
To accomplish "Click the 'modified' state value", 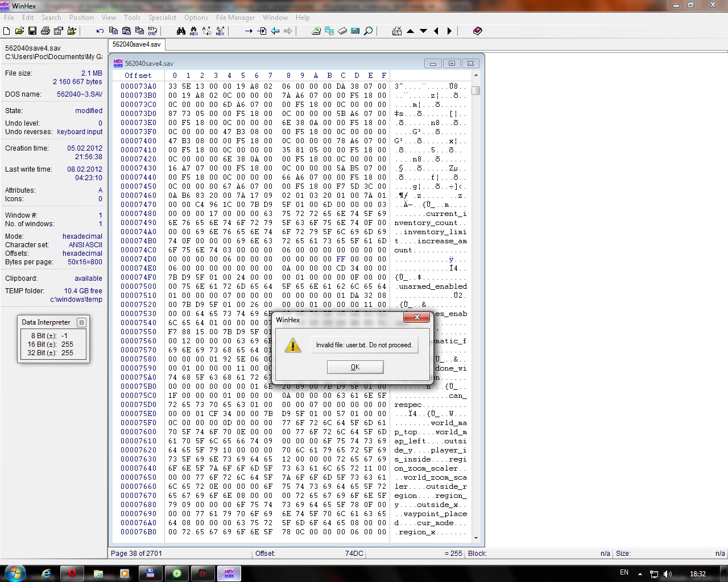I will (x=89, y=111).
